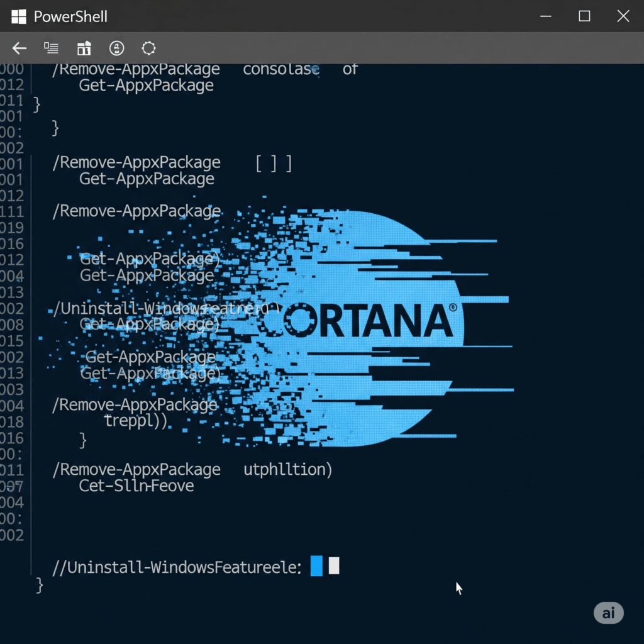Click the white cursor block at prompt
644x644 pixels.
click(x=334, y=566)
